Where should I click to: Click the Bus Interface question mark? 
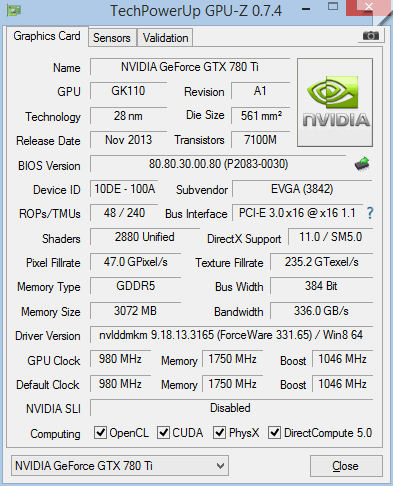tap(370, 213)
